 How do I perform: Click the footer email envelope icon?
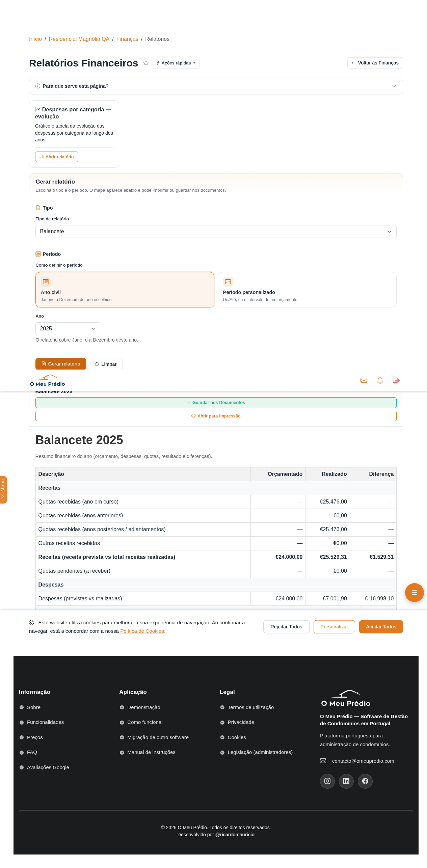tap(323, 761)
